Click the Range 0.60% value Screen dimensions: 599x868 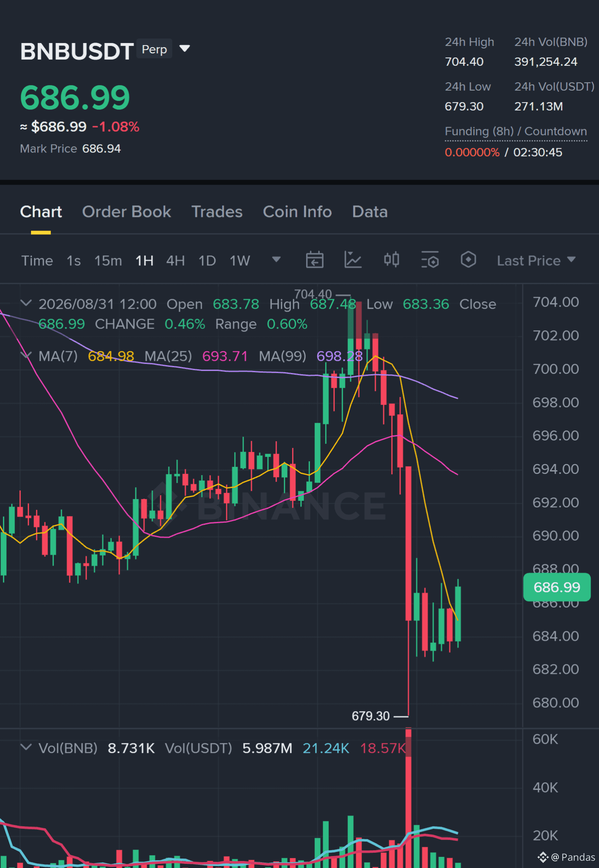tap(287, 324)
